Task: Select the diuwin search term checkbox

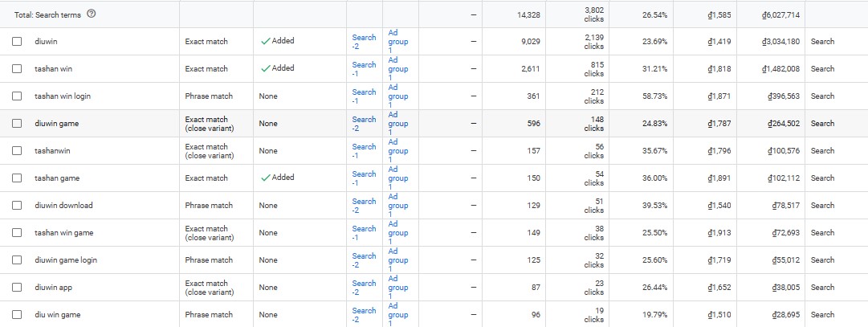Action: coord(17,42)
